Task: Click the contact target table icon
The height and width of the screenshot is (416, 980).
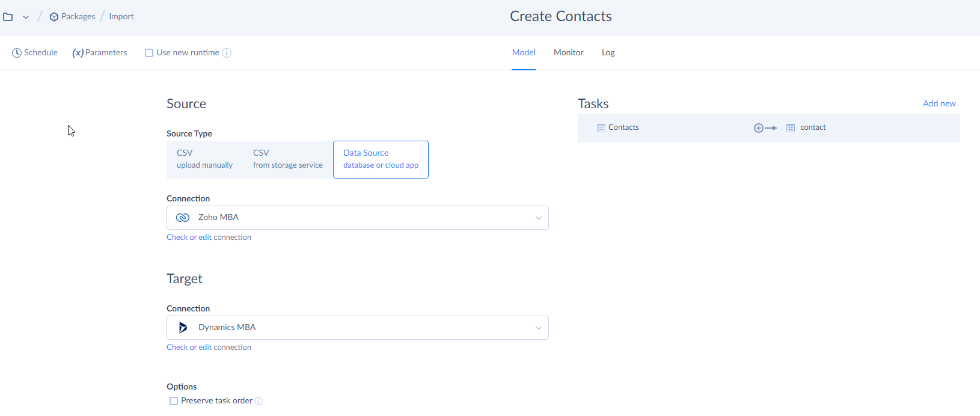Action: point(791,128)
